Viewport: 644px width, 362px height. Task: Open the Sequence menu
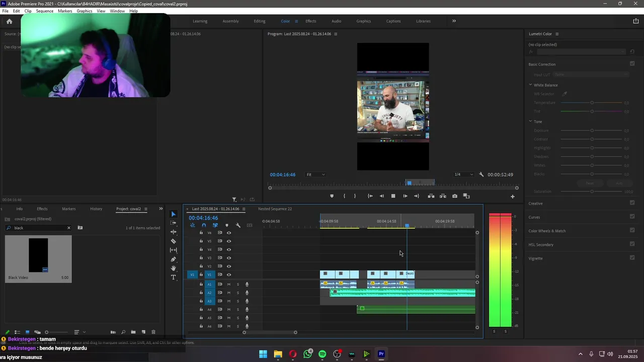(x=45, y=11)
